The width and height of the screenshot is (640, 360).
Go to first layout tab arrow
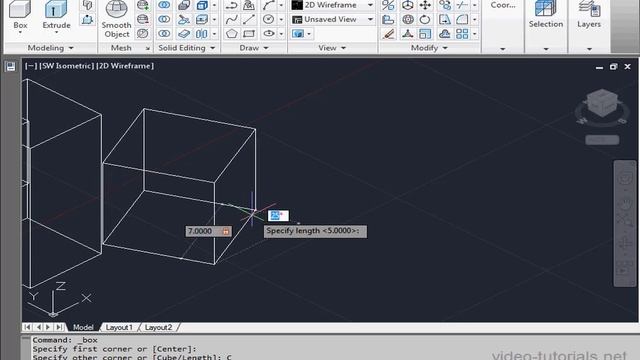click(x=27, y=327)
